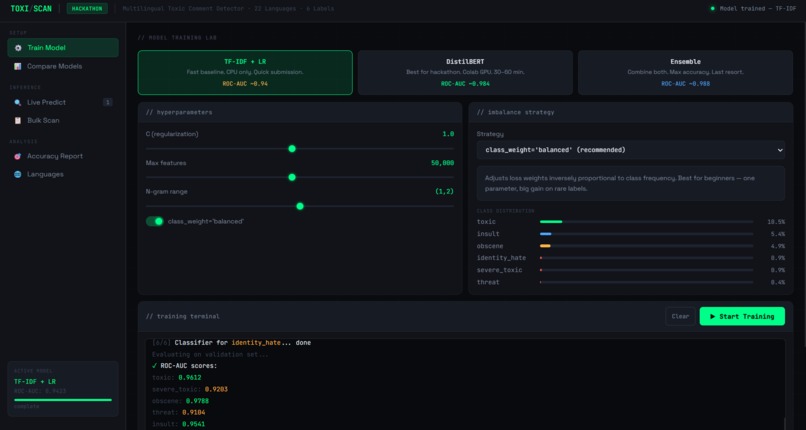This screenshot has height=430, width=806.
Task: Clear the training terminal
Action: (x=680, y=316)
